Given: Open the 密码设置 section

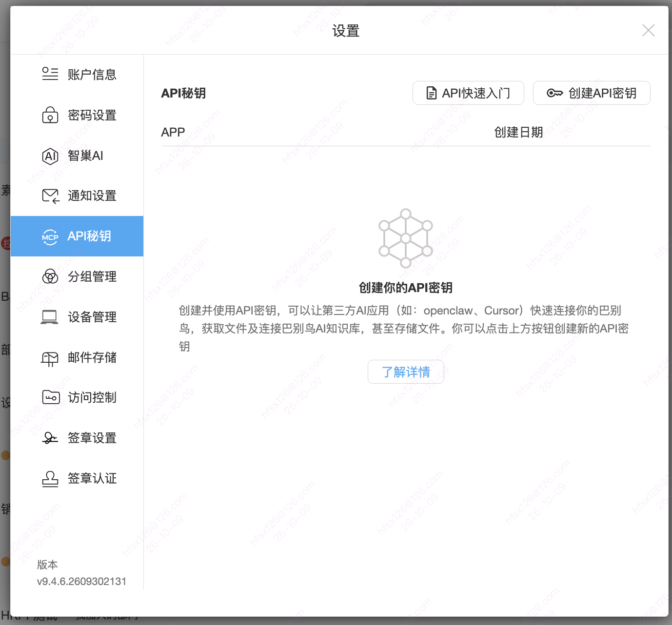Looking at the screenshot, I should point(77,115).
